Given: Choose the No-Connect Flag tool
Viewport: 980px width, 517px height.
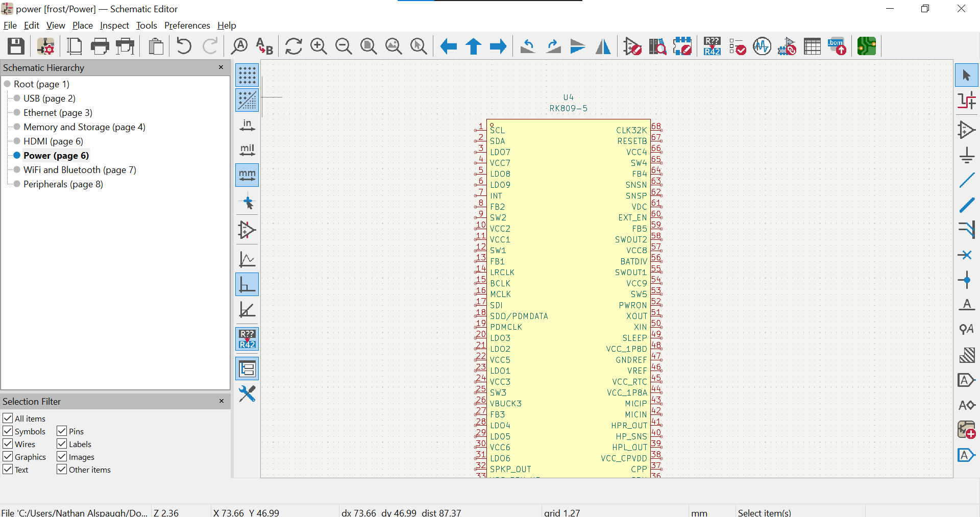Looking at the screenshot, I should click(x=966, y=255).
